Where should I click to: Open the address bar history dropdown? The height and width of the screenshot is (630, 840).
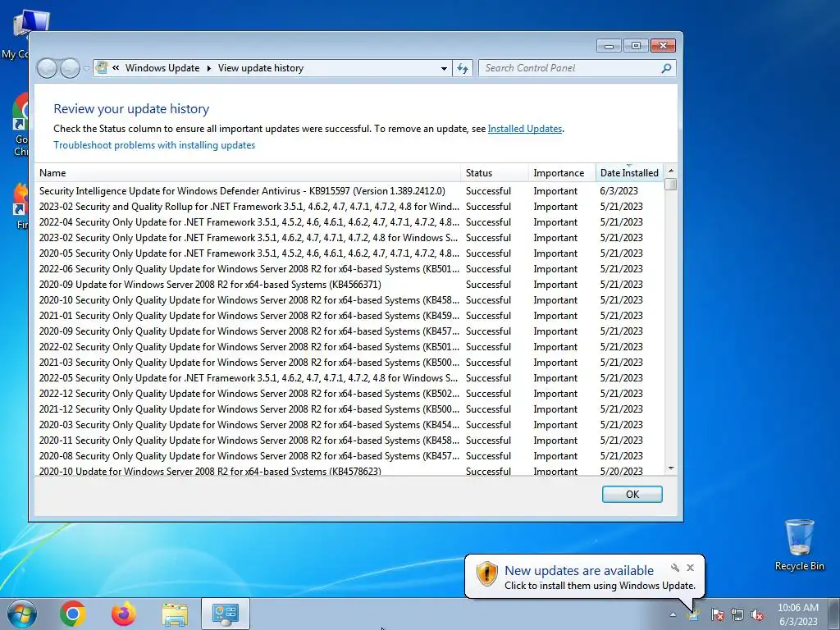tap(444, 69)
